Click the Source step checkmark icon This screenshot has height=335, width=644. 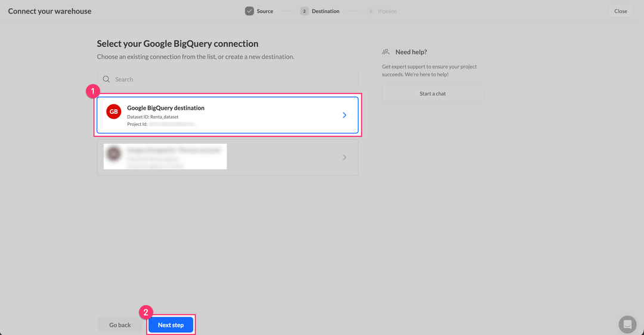pyautogui.click(x=249, y=11)
